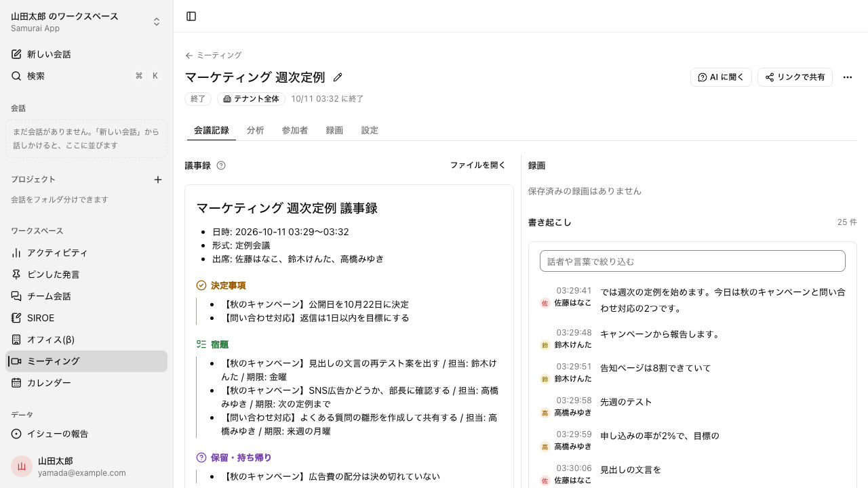
Task: Click the magnifier search icon
Action: point(16,76)
